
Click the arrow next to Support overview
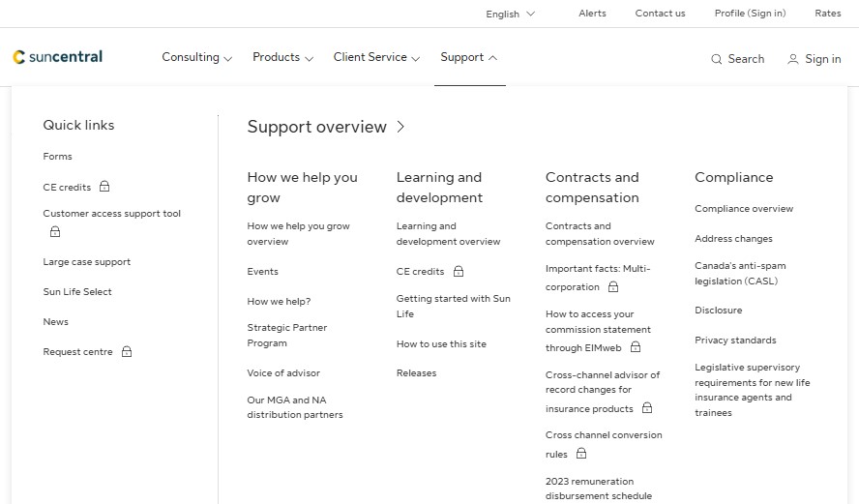click(x=400, y=127)
